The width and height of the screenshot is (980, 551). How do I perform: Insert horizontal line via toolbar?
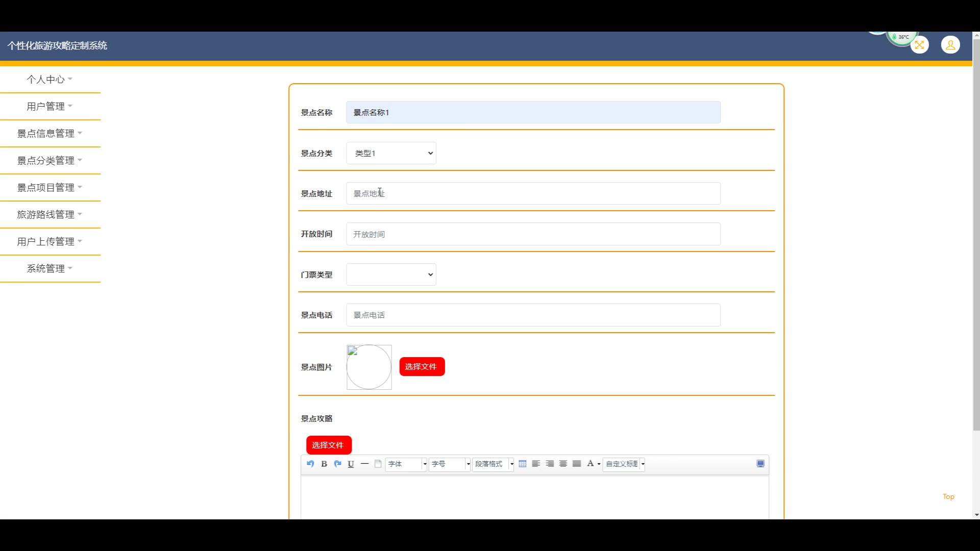click(x=364, y=464)
